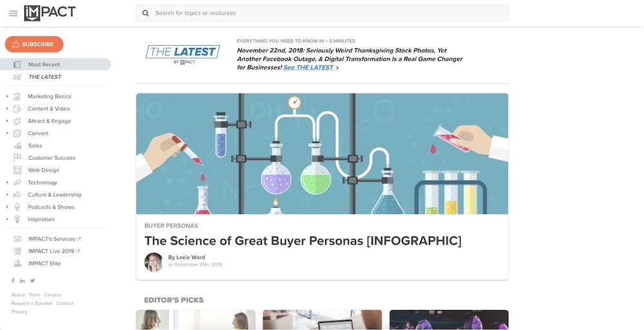
Task: Open the hamburger menu icon
Action: (13, 13)
